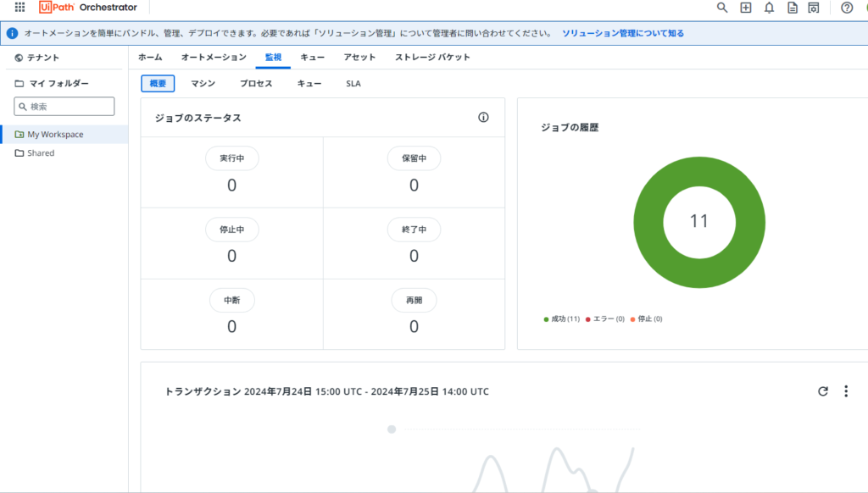This screenshot has height=493, width=868.
Task: Open the app launcher grid icon
Action: (x=19, y=8)
